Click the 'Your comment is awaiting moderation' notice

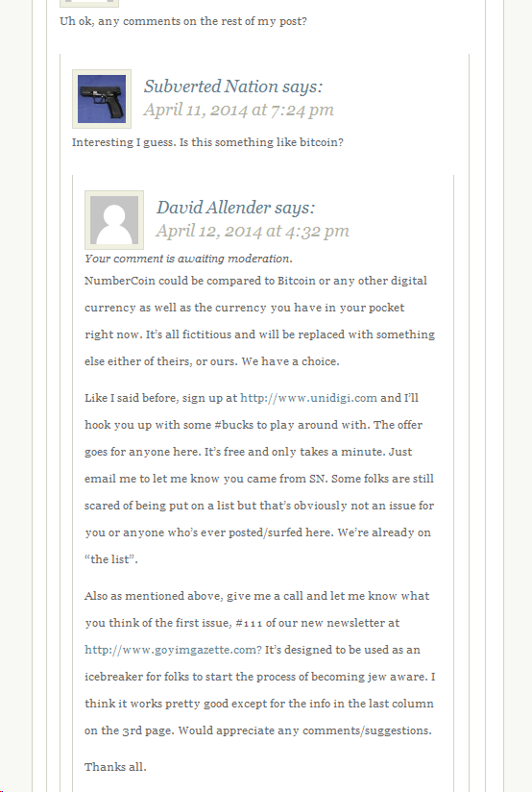[x=188, y=259]
